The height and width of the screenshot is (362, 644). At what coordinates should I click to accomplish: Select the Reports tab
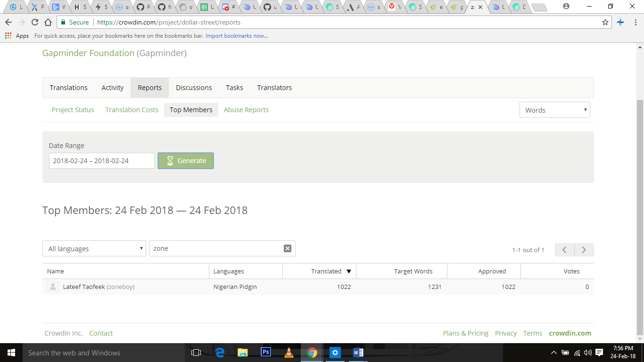150,88
